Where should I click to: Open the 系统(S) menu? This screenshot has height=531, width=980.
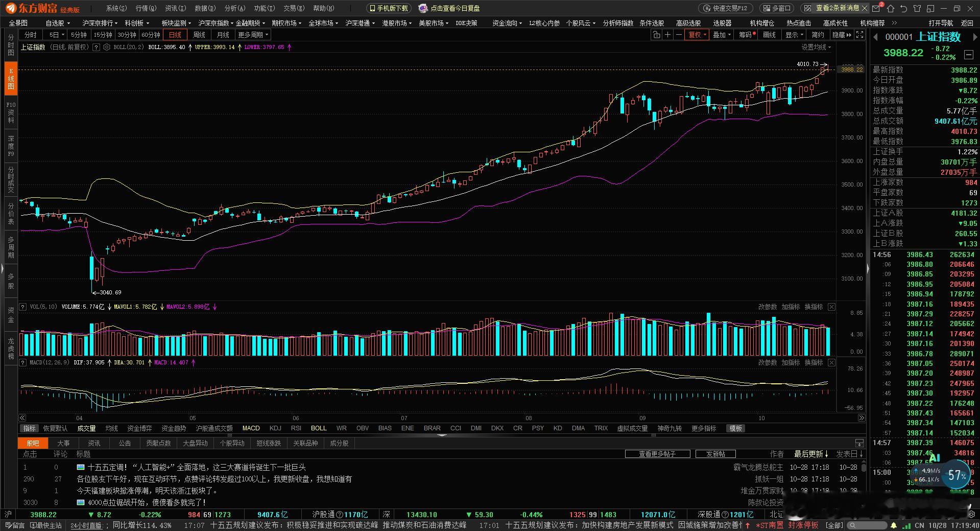click(116, 8)
